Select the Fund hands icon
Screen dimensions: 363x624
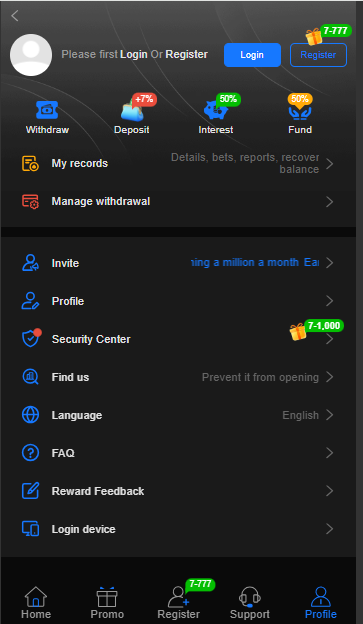coord(300,111)
